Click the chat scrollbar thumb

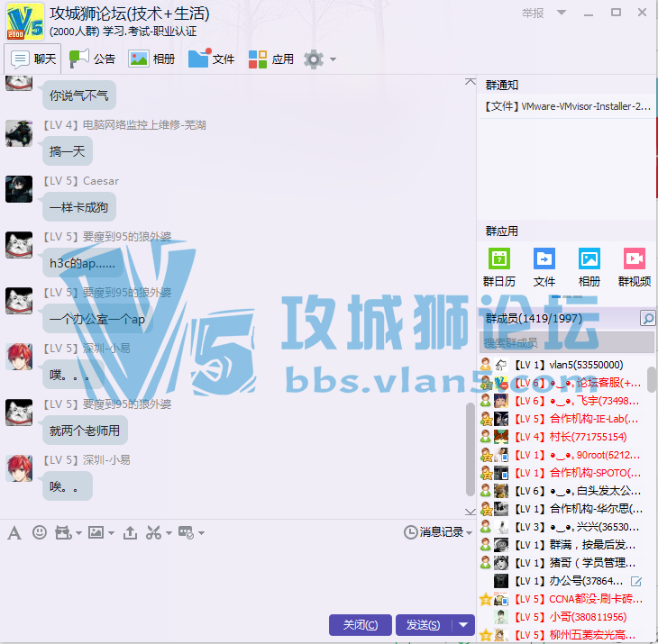470,449
